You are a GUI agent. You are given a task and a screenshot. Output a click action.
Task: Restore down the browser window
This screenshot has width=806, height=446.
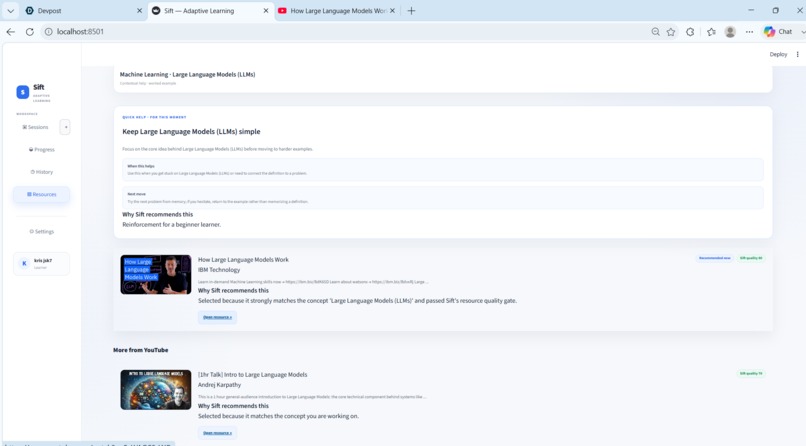click(776, 10)
